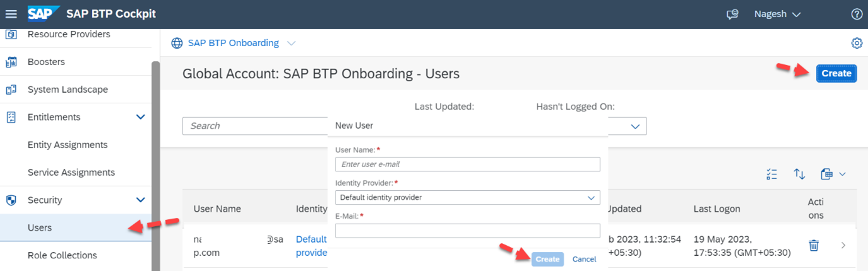Cancel the New User dialog
Viewport: 868px width, 271px height.
[x=584, y=259]
